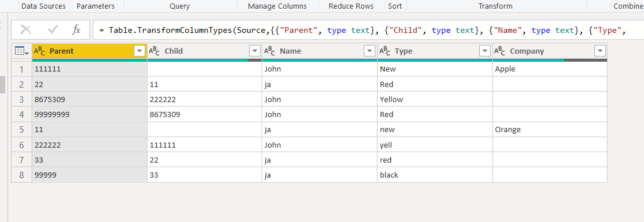Viewport: 644px width, 222px height.
Task: Change Company column data type icon
Action: pos(499,51)
